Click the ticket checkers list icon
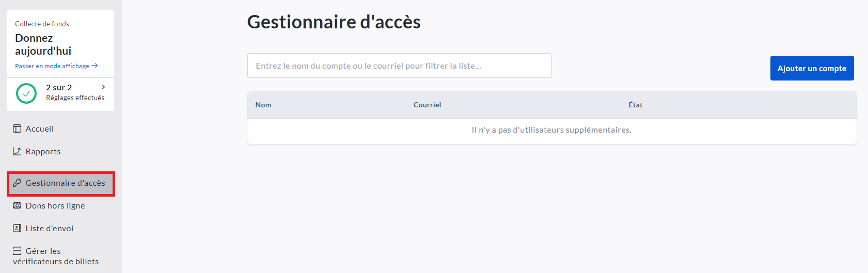 click(17, 251)
